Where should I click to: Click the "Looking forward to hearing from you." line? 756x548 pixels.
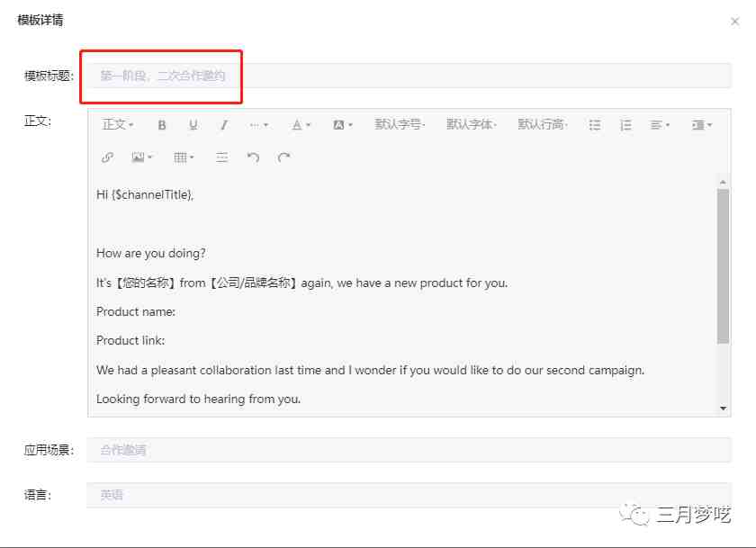pyautogui.click(x=199, y=399)
